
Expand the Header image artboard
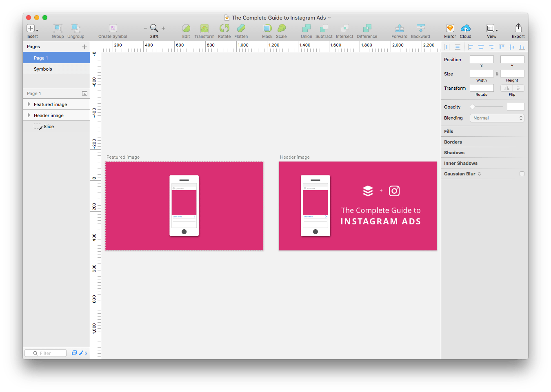(29, 115)
